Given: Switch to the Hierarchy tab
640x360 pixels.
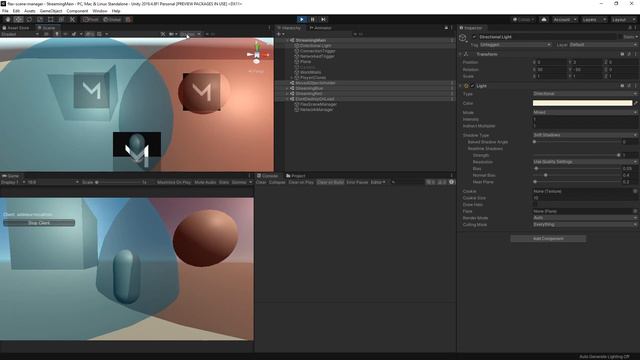Looking at the screenshot, I should click(x=289, y=28).
